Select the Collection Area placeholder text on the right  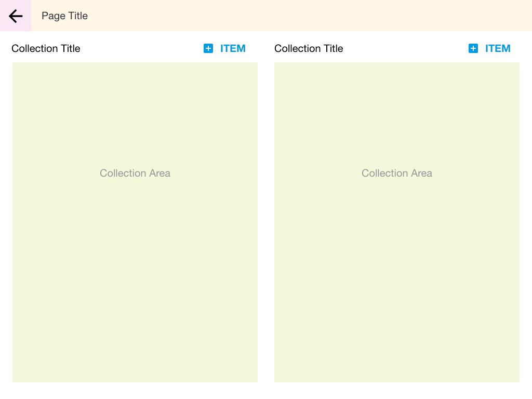(x=397, y=173)
